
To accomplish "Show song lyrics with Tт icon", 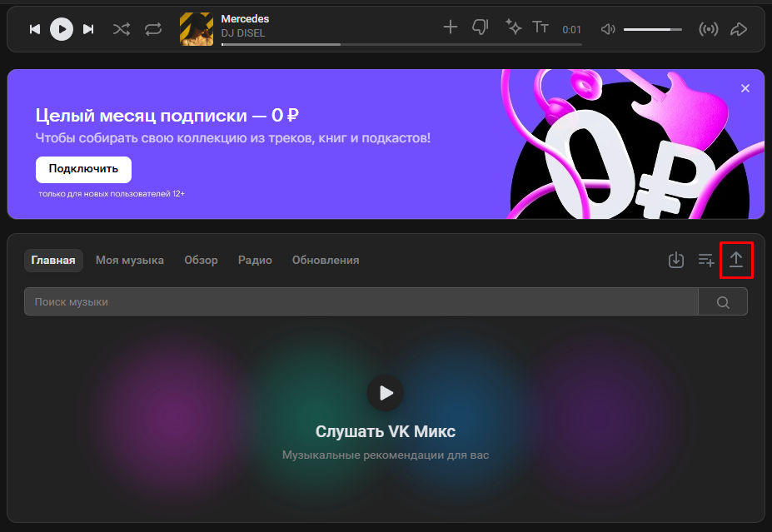I will [540, 27].
